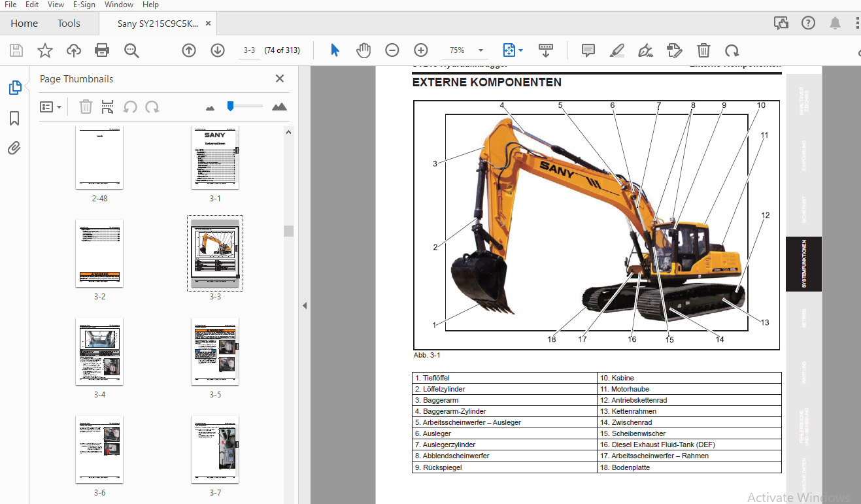Select page thumbnail 3-3
This screenshot has height=504, width=861.
point(215,253)
